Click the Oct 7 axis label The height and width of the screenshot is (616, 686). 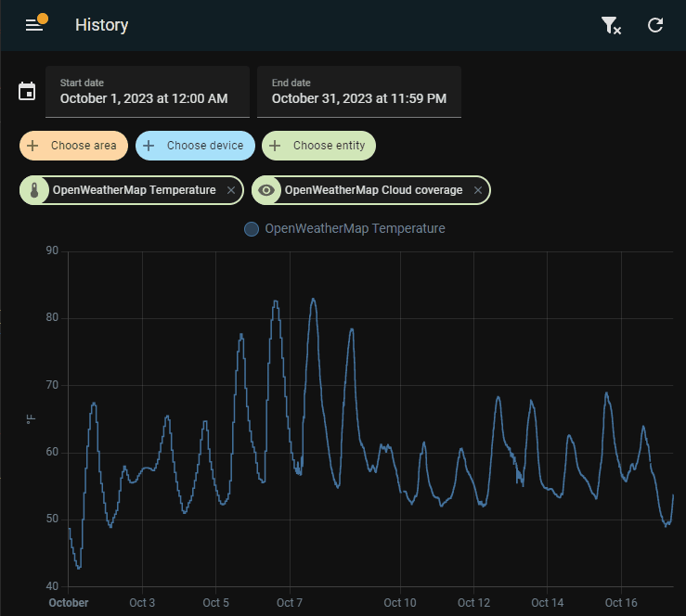point(290,603)
